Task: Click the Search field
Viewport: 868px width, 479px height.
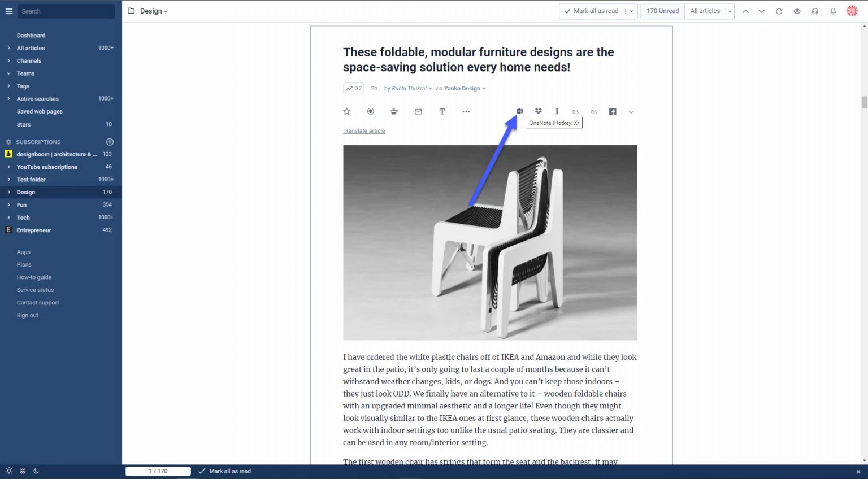Action: pos(66,11)
